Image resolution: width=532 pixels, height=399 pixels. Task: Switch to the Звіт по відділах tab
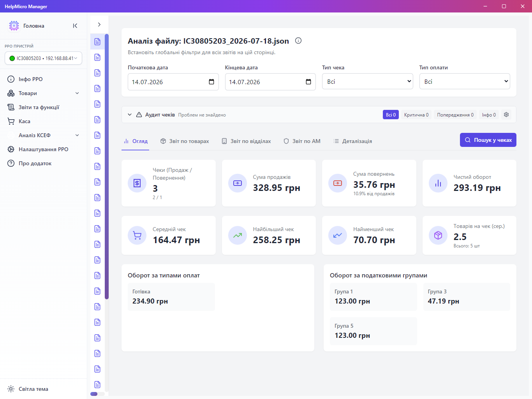(246, 141)
